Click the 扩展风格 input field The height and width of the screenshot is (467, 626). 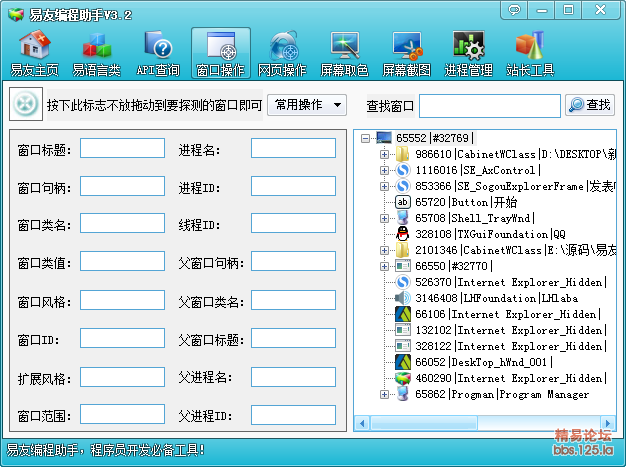point(123,377)
